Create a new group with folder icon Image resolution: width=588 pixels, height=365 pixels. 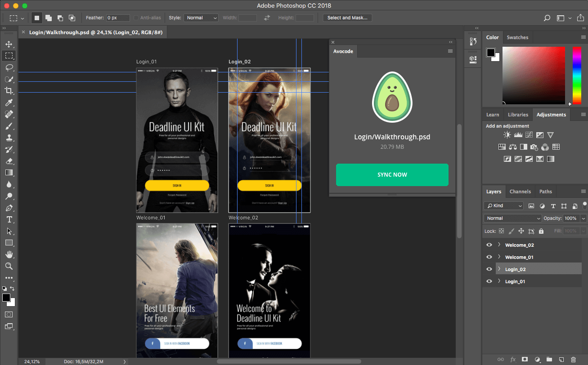click(x=549, y=360)
